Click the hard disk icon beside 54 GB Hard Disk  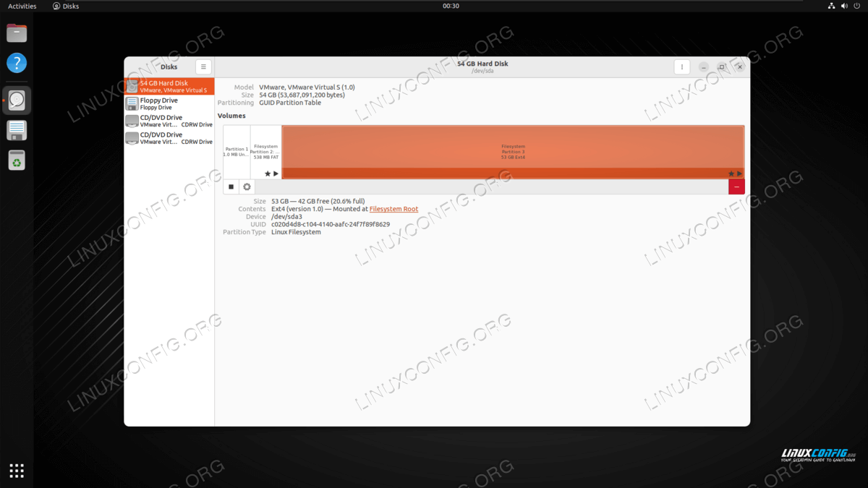tap(132, 87)
